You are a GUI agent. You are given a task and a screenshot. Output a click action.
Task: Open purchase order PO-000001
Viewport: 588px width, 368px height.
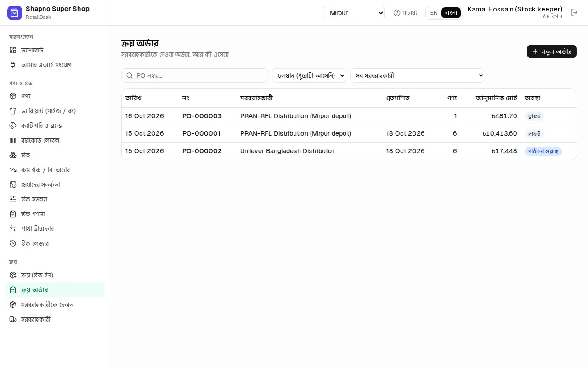click(x=201, y=133)
